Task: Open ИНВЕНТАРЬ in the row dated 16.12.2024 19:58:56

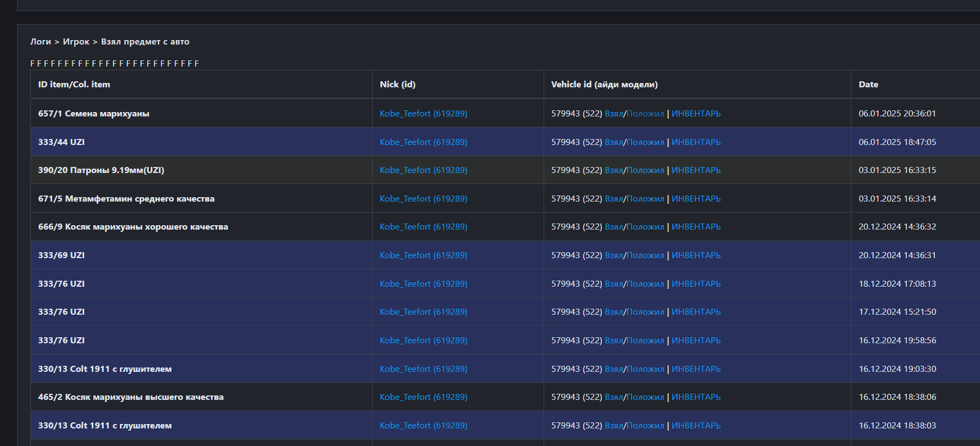Action: tap(696, 341)
